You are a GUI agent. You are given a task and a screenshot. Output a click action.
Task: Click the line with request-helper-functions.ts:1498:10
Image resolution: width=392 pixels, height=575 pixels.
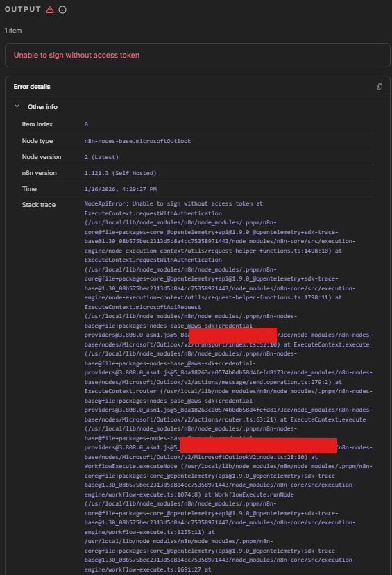click(x=213, y=251)
